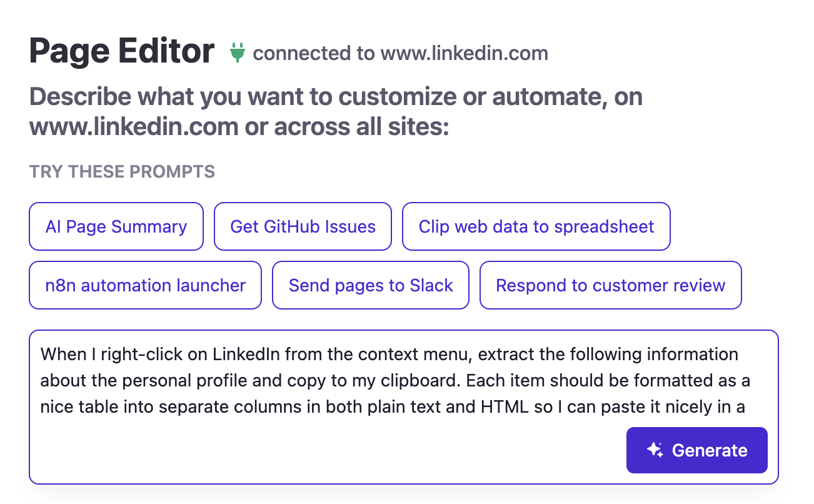Click the "Page Editor" title
The height and width of the screenshot is (504, 814).
122,51
